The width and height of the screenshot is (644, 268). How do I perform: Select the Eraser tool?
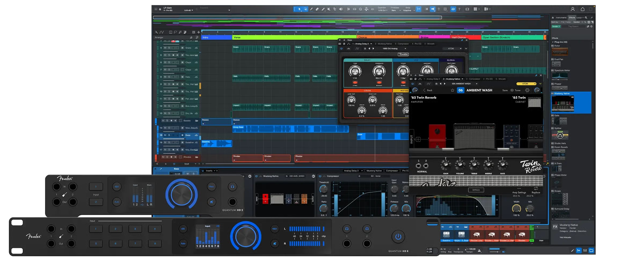pos(317,9)
